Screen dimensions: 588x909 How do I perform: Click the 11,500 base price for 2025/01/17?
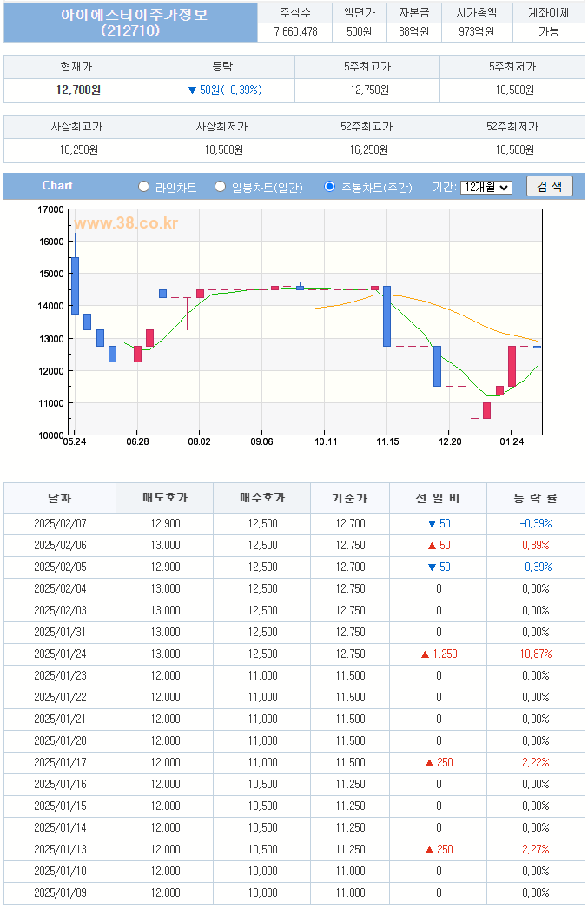351,763
